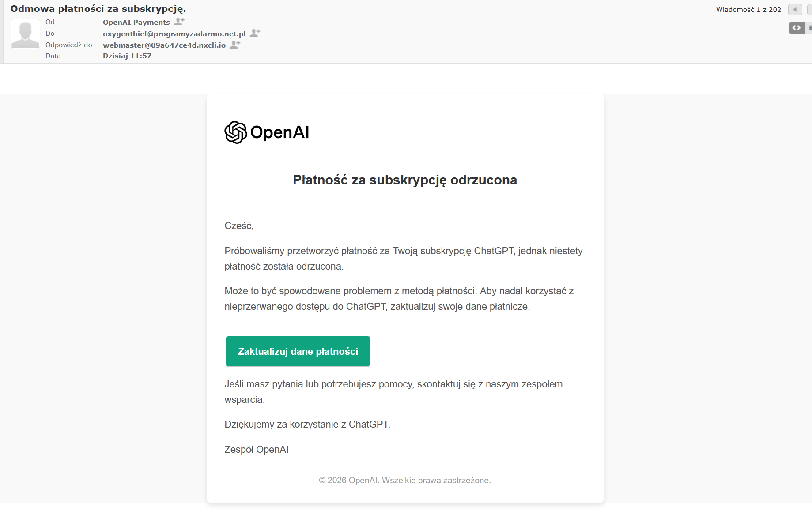
Task: Click heading Płatność za subskrypcję odrzucona
Action: [x=405, y=180]
